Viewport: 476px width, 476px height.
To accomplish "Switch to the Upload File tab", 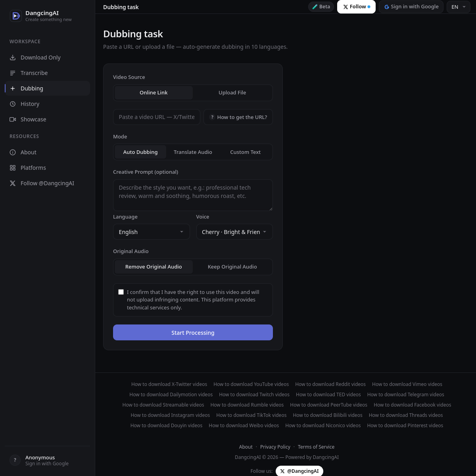I will 232,93.
